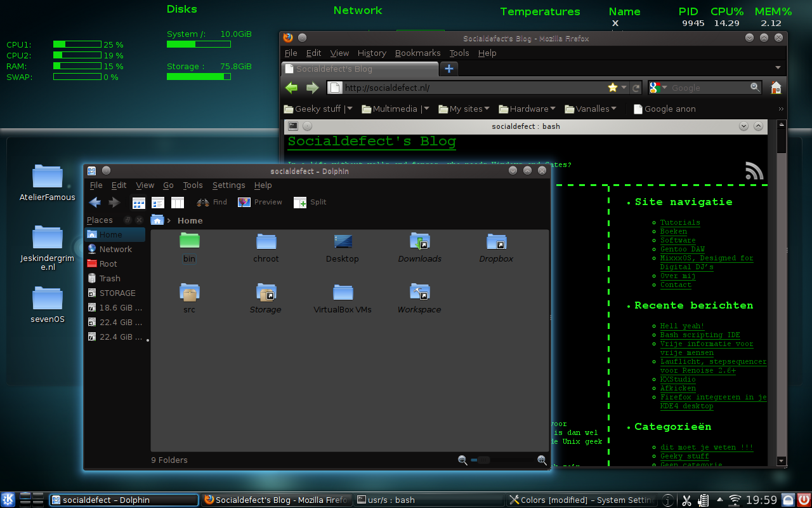Image resolution: width=812 pixels, height=508 pixels.
Task: Expand My sites bookmark folder
Action: point(464,109)
